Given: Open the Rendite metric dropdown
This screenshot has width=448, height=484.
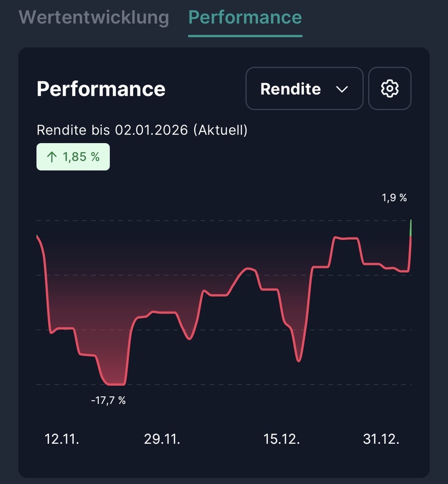Looking at the screenshot, I should [x=304, y=89].
